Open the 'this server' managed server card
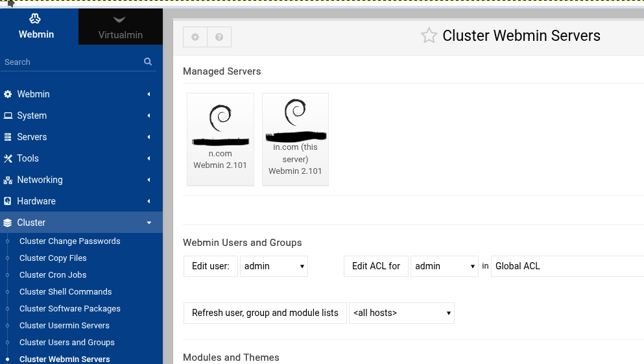The image size is (644, 364). 295,140
